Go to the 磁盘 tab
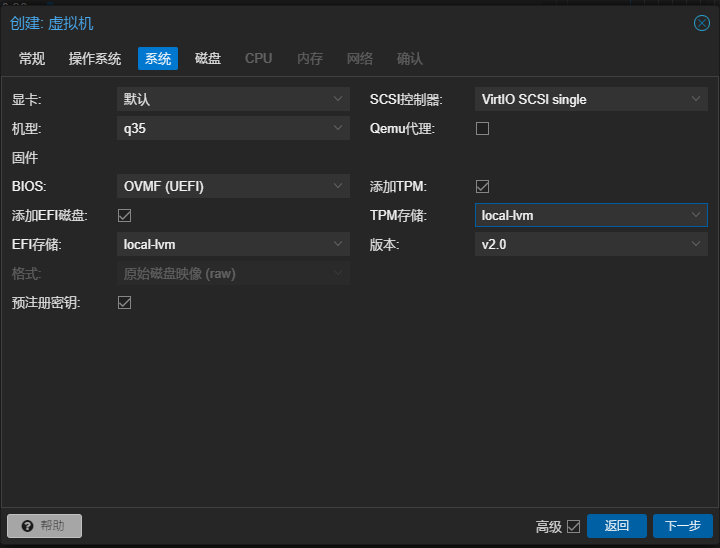The height and width of the screenshot is (548, 720). (208, 58)
